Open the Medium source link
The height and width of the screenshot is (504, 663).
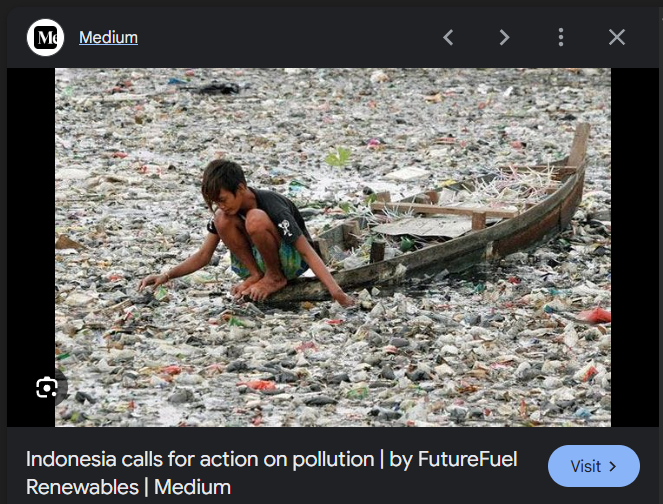point(108,38)
